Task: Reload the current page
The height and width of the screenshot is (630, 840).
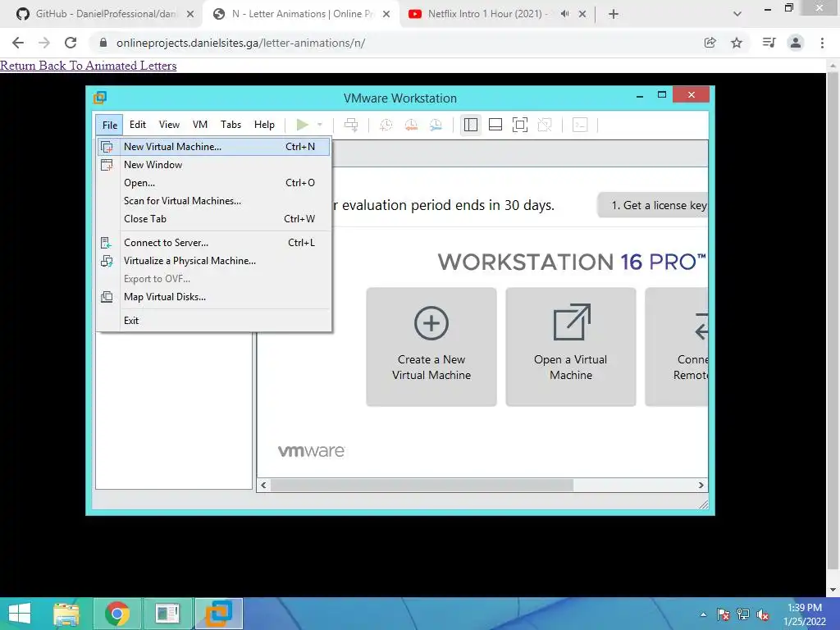Action: (x=71, y=43)
